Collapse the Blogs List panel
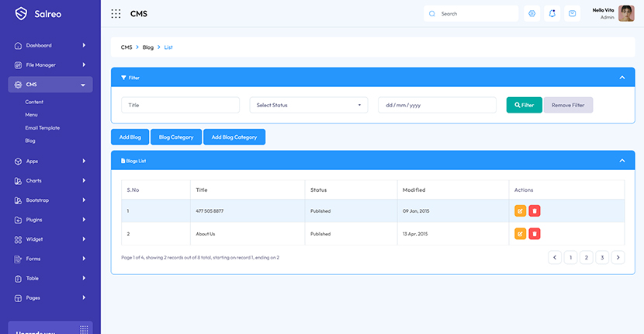This screenshot has height=334, width=644. pos(621,161)
